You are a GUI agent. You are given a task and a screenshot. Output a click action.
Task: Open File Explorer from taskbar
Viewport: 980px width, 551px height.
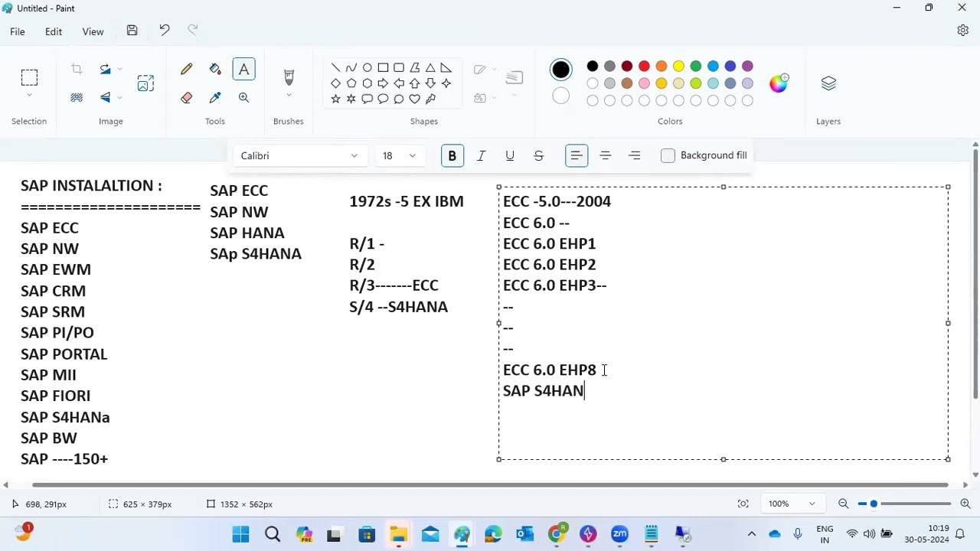point(399,534)
